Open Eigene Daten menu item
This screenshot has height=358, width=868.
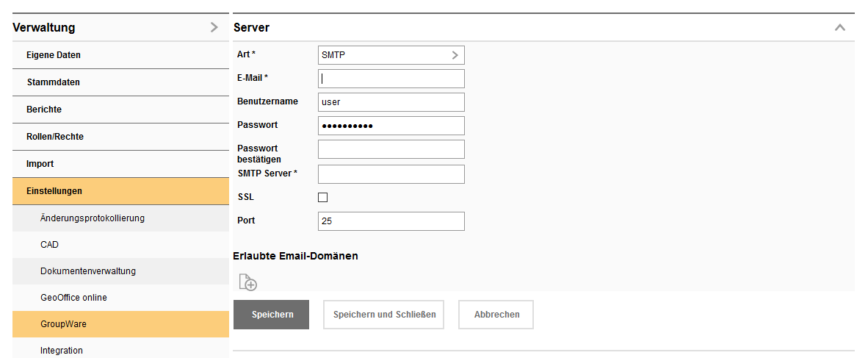click(x=54, y=55)
